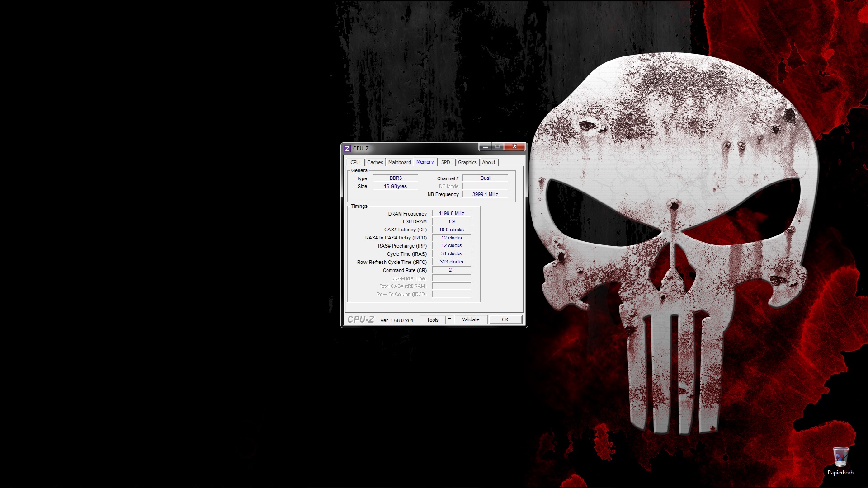Click the DRAM Frequency value field
Screen dimensions: 868x488
pos(451,213)
